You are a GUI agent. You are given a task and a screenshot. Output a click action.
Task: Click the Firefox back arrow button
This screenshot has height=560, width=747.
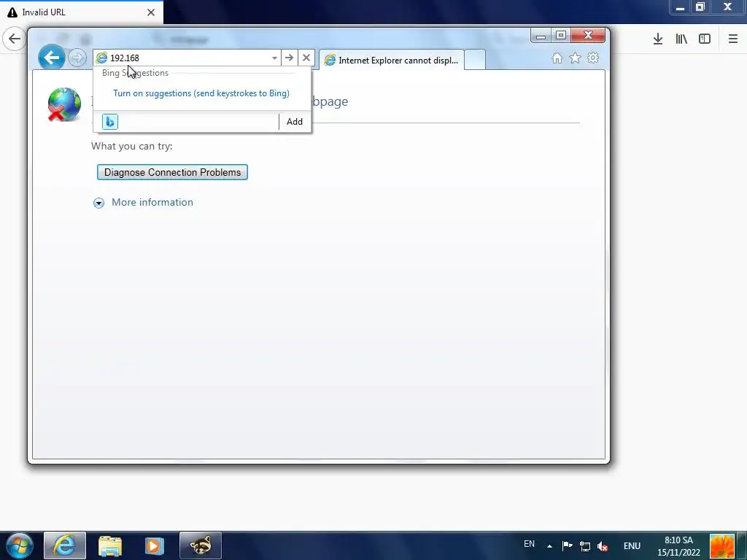coord(15,39)
